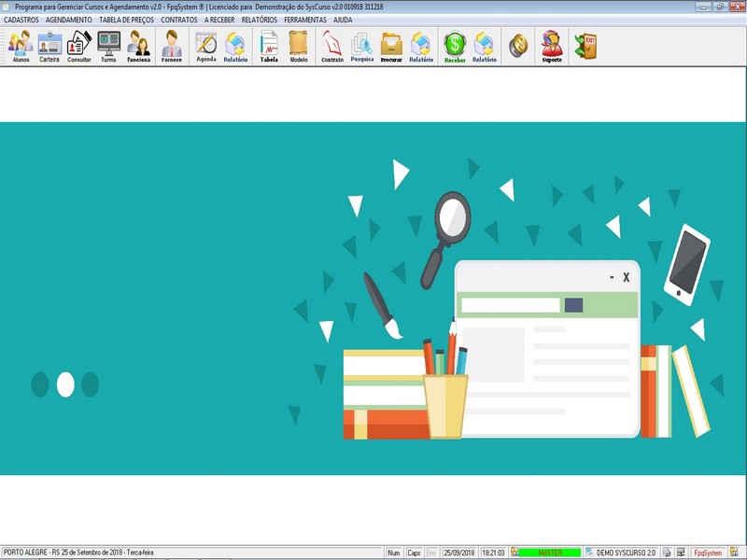Expand the TABELA DE PREÇOS menu
Viewport: 747px width, 560px height.
126,20
